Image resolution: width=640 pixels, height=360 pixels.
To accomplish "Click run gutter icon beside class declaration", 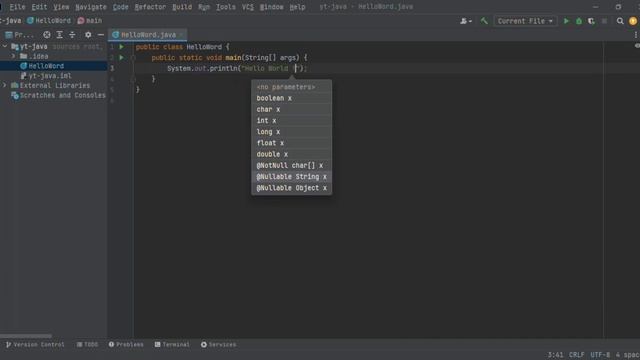I will tap(121, 47).
